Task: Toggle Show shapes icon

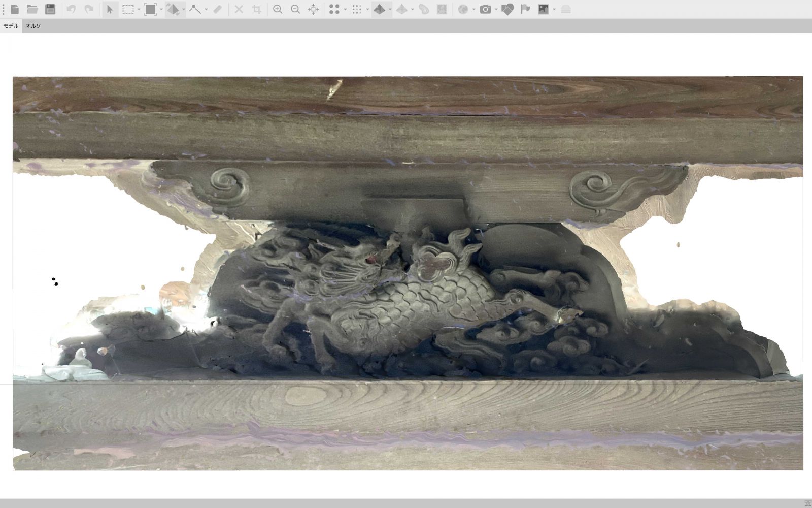Action: coord(507,9)
